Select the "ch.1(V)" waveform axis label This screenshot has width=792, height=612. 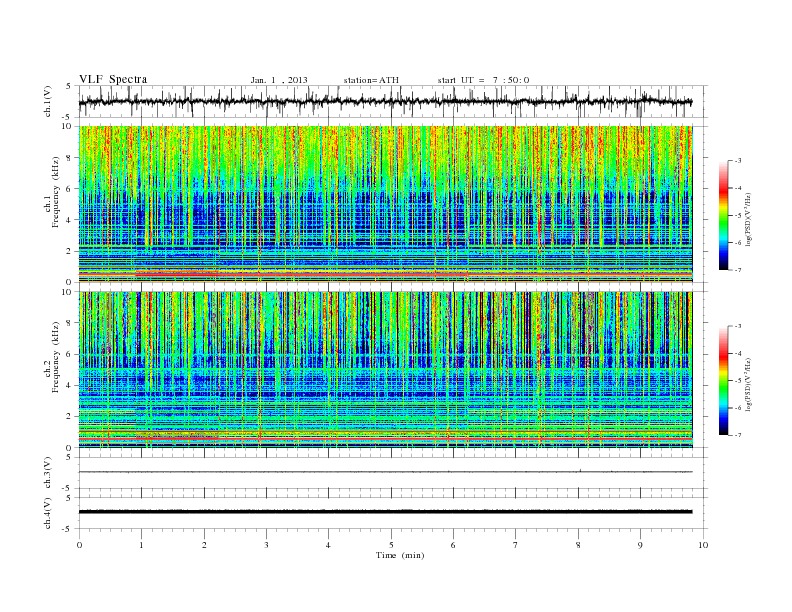pyautogui.click(x=48, y=101)
